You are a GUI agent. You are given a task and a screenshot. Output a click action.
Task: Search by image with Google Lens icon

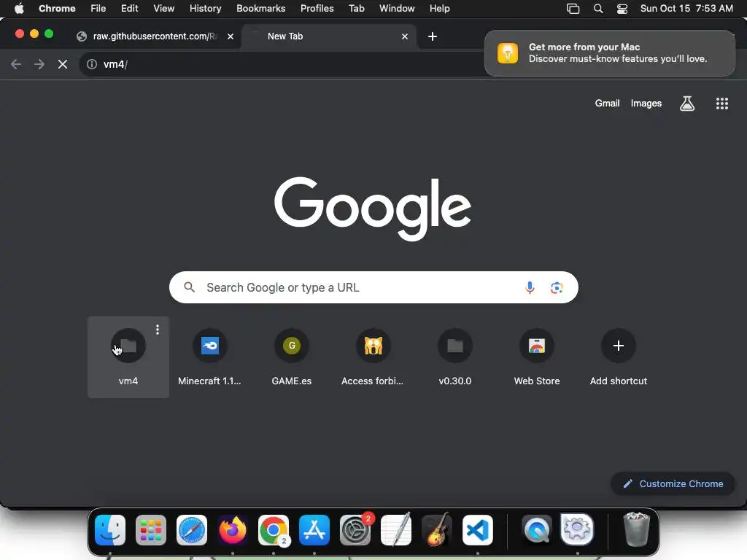[557, 287]
